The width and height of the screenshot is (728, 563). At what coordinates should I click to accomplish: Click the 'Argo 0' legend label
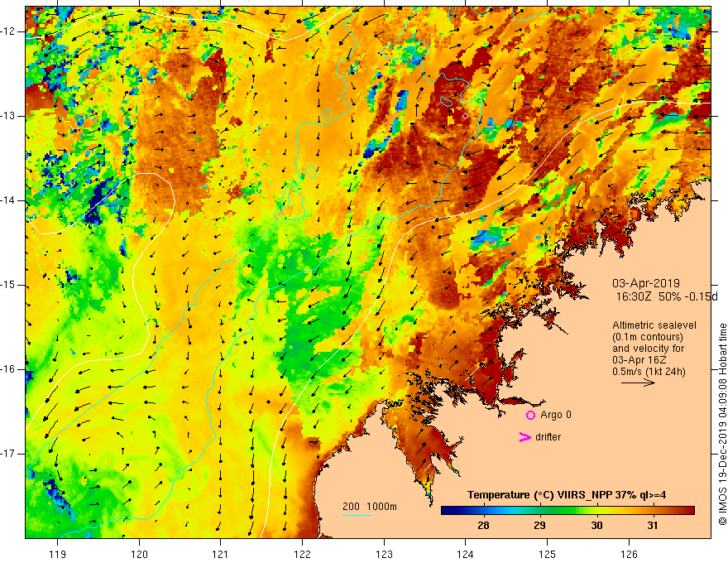[x=556, y=415]
